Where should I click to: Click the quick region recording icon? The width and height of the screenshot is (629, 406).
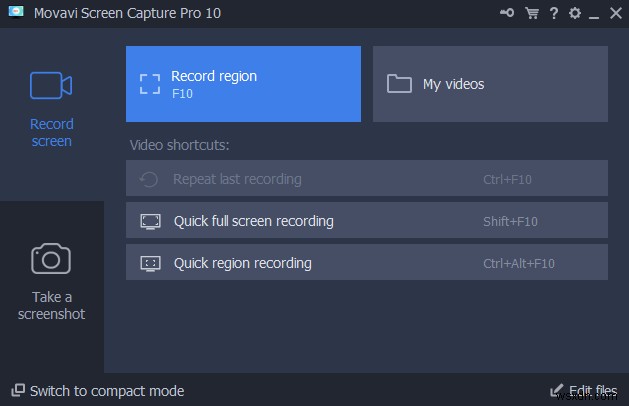[150, 263]
